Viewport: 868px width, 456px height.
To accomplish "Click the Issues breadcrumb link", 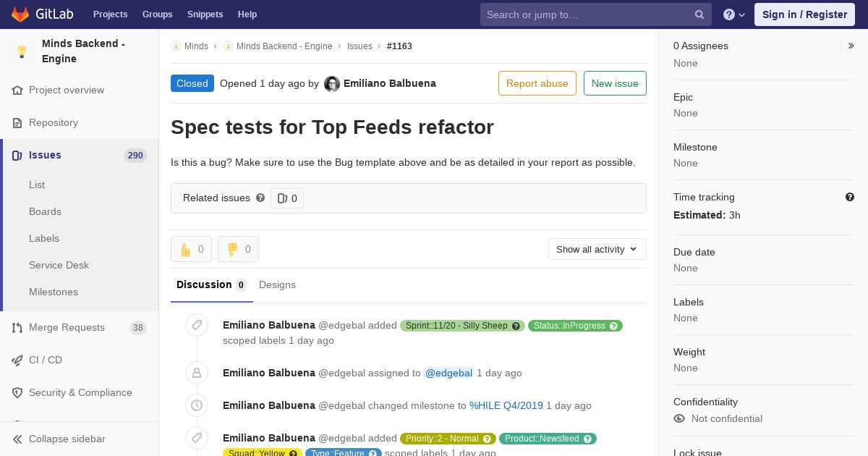I will pos(359,46).
